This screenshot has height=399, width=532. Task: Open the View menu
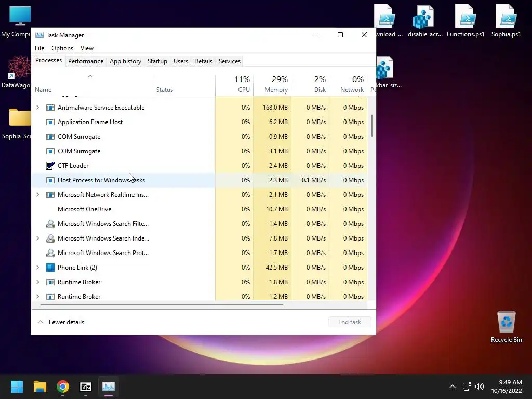87,48
